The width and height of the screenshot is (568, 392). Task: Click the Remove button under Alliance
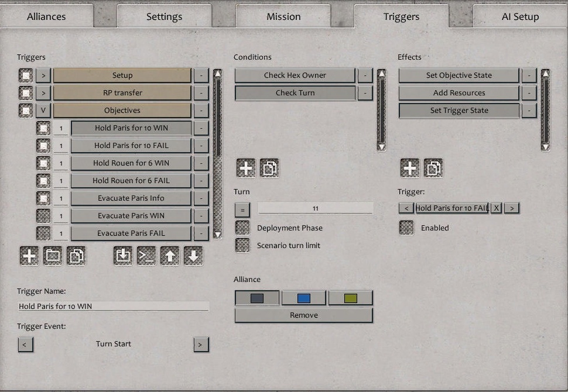tap(303, 315)
